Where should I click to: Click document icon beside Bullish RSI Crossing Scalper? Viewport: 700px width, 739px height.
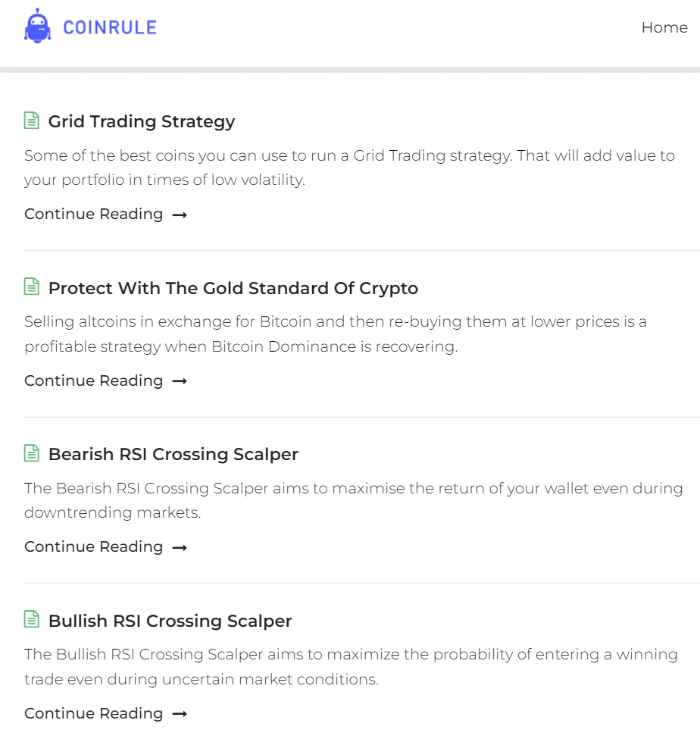pos(32,619)
